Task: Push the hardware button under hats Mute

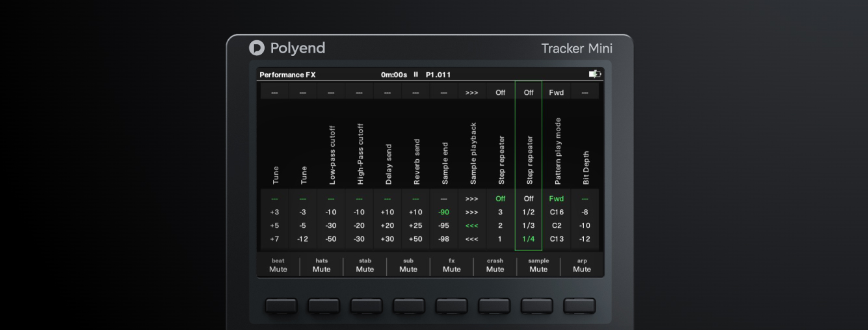Action: coord(324,306)
